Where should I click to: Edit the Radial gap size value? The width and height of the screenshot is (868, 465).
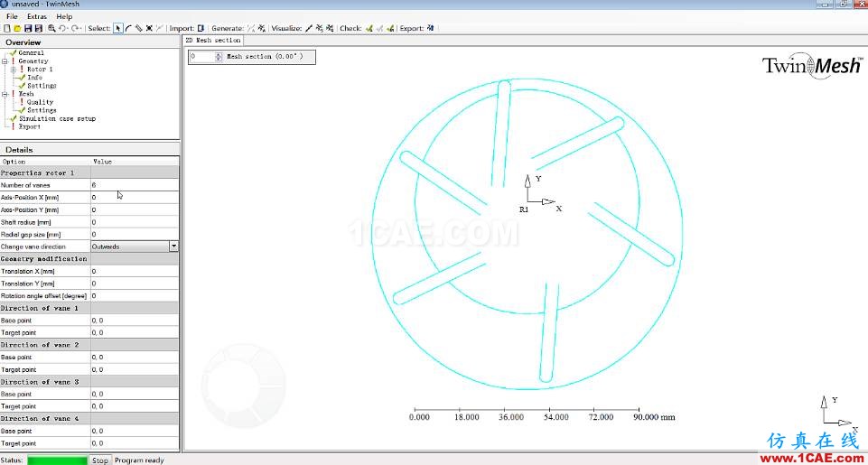click(x=135, y=234)
